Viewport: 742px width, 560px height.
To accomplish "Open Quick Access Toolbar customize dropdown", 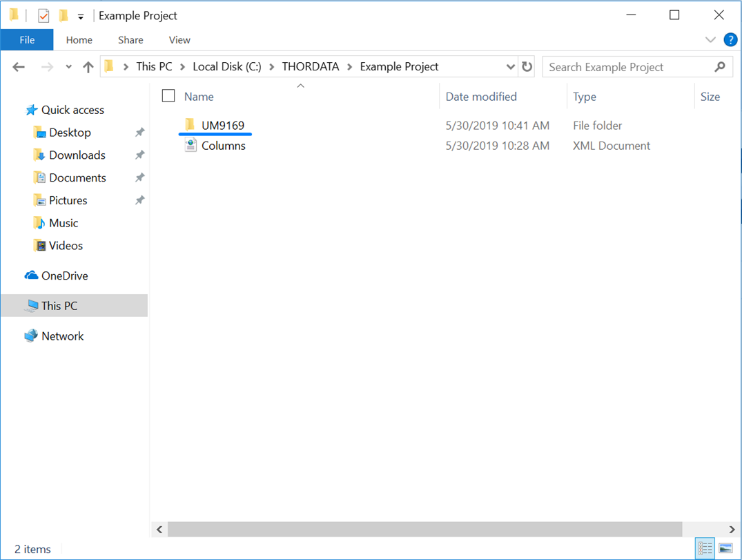I will [x=81, y=16].
